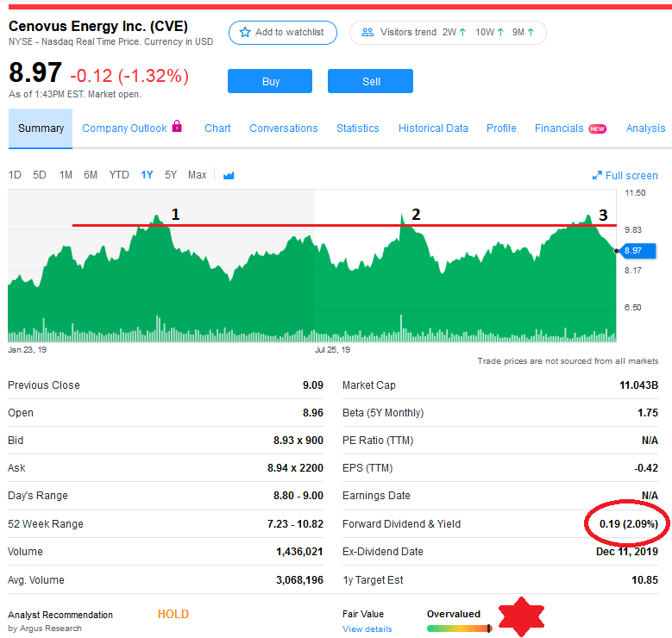Click the Previous Close value 9.09
672x638 pixels.
(x=313, y=385)
